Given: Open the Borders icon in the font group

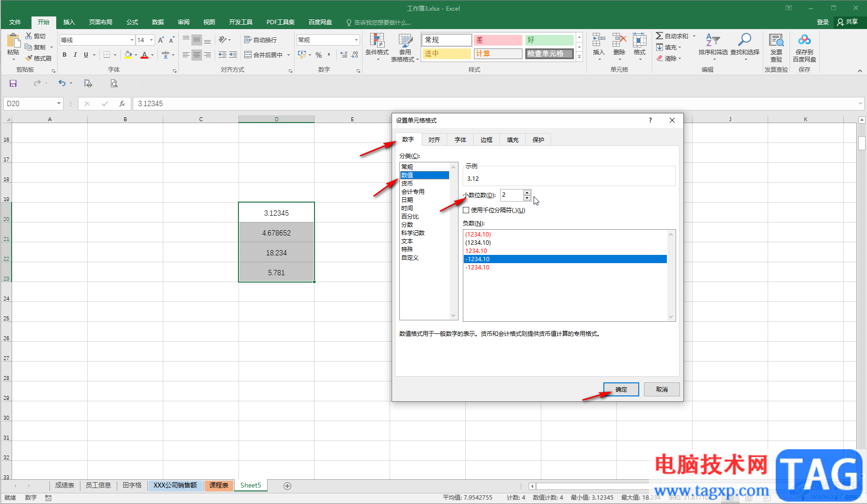Looking at the screenshot, I should pos(107,55).
